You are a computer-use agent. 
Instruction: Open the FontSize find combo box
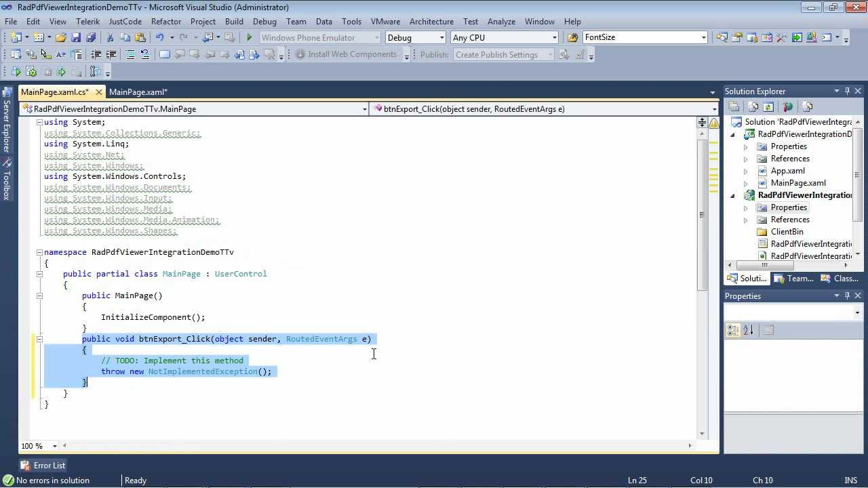[x=703, y=37]
